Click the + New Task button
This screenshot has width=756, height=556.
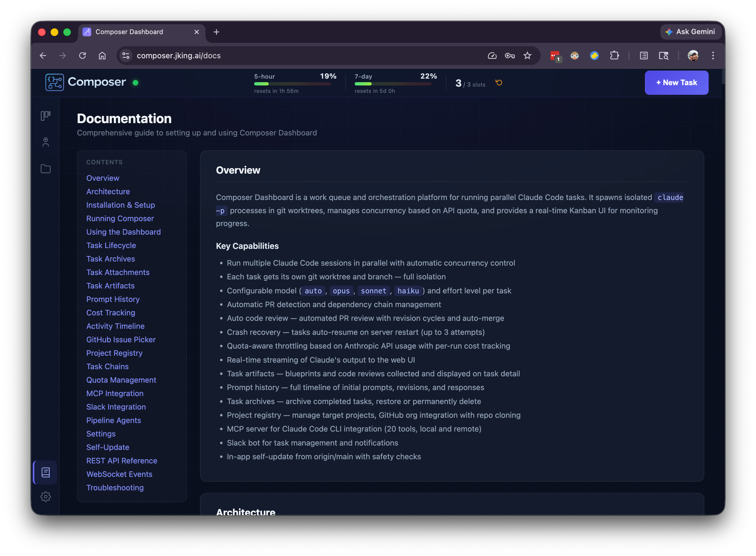[676, 82]
